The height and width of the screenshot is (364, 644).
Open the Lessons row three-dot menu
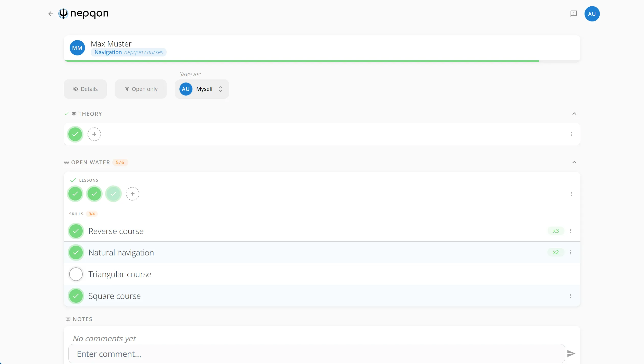(x=571, y=194)
